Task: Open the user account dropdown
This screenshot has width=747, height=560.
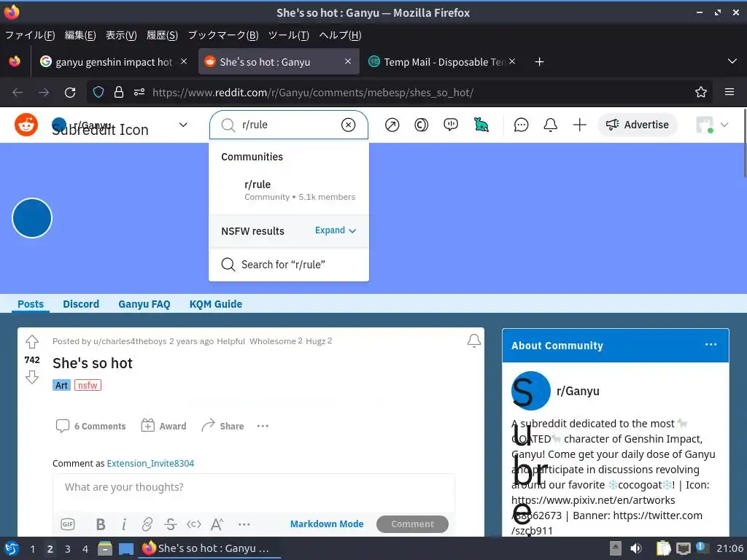Action: click(712, 125)
